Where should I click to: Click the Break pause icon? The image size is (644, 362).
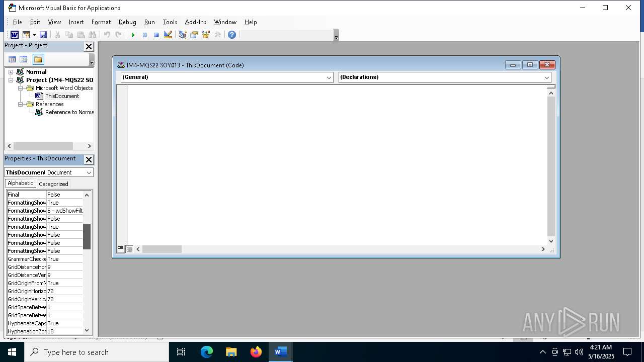(x=144, y=35)
